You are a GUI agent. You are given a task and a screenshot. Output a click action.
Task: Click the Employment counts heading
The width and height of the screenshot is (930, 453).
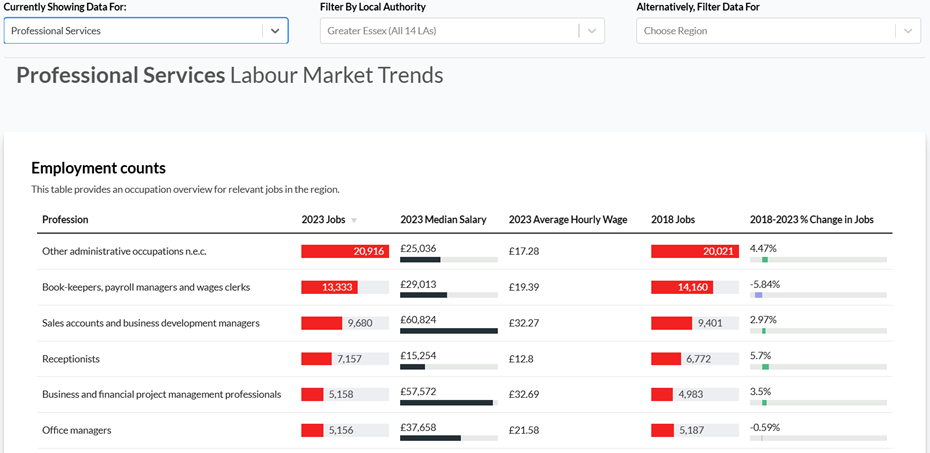[98, 168]
